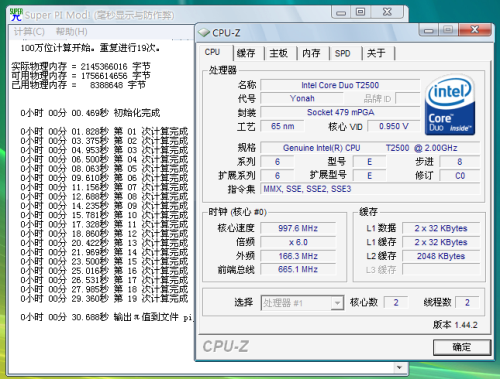Open the 帮助(H) menu in Super PI
Viewport: 500px width, 379px height.
(x=72, y=32)
